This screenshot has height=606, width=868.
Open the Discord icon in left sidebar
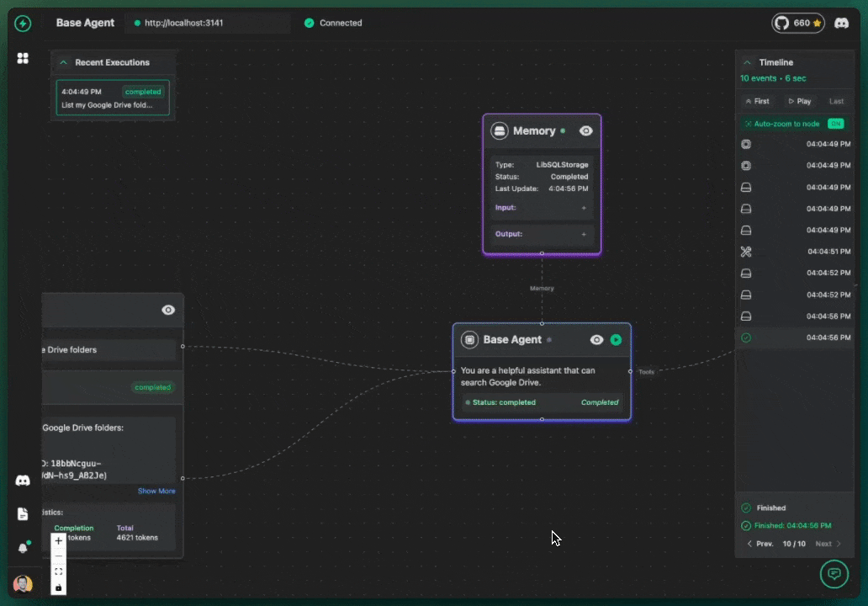click(23, 481)
